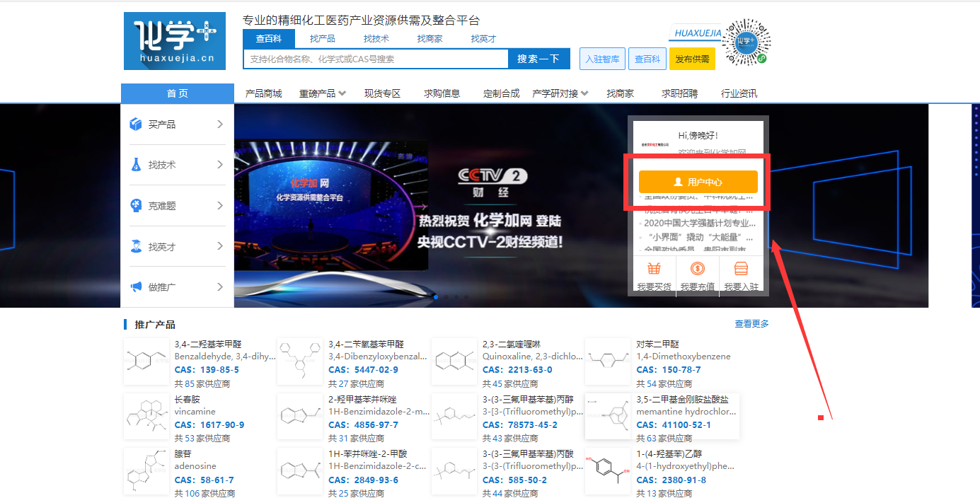Screen dimensions: 980x498
Task: Click the 搜索一下 search button
Action: click(538, 59)
